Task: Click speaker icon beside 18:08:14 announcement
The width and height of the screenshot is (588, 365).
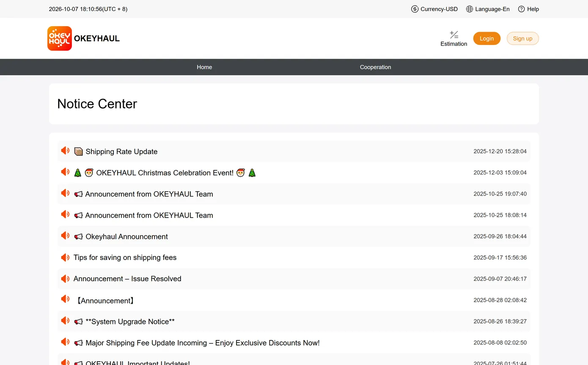Action: pyautogui.click(x=65, y=214)
